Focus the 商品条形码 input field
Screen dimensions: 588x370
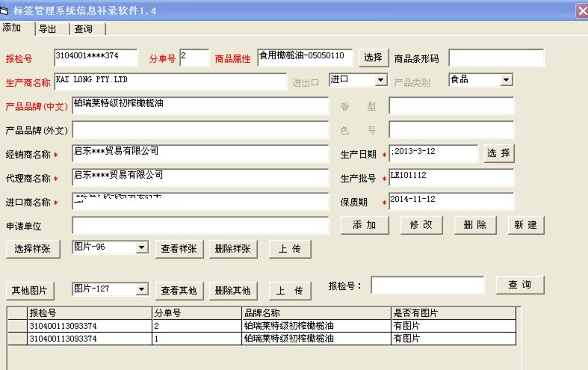(496, 58)
